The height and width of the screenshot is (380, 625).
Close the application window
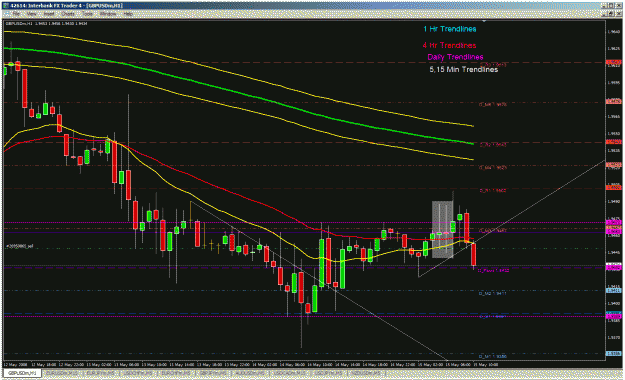pyautogui.click(x=618, y=6)
